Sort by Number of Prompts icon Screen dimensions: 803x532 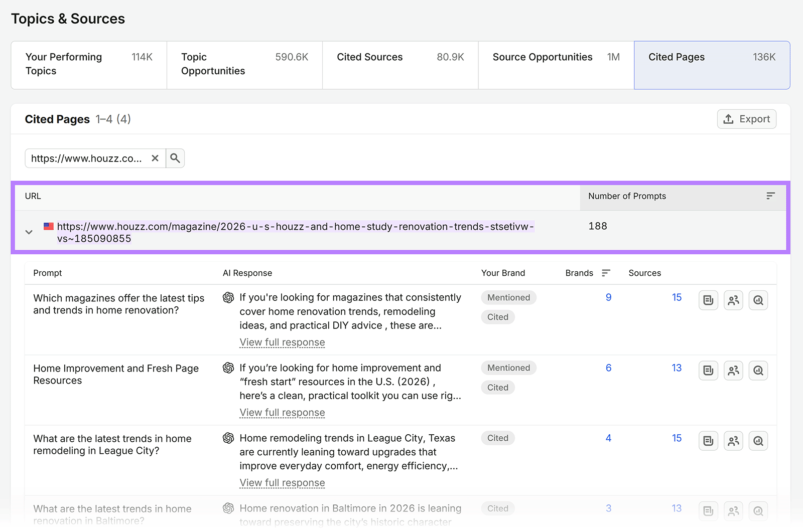coord(770,196)
